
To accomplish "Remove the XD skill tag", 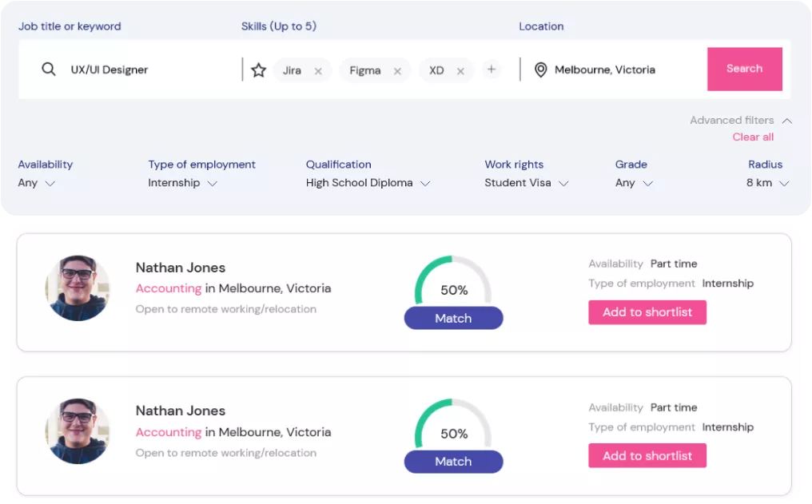I will 460,71.
